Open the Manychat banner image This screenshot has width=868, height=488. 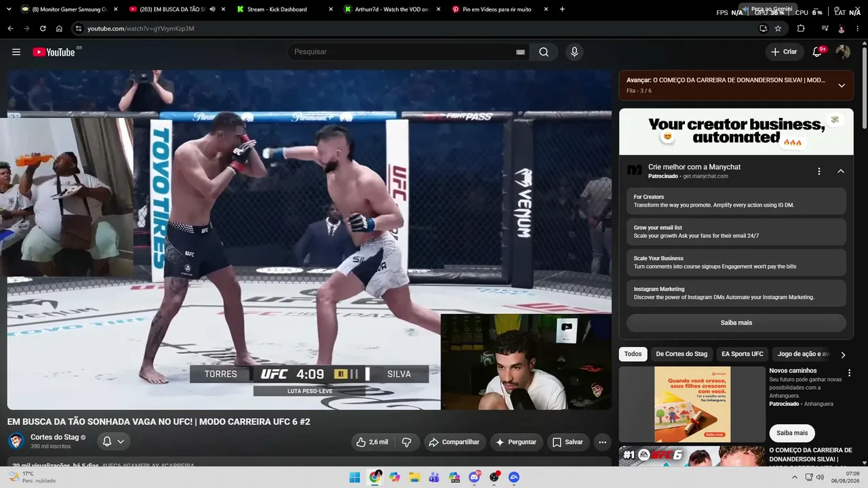tap(736, 131)
